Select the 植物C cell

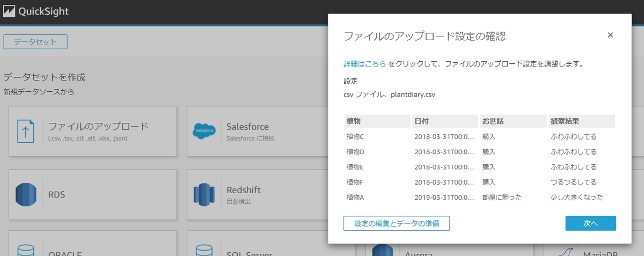[356, 136]
